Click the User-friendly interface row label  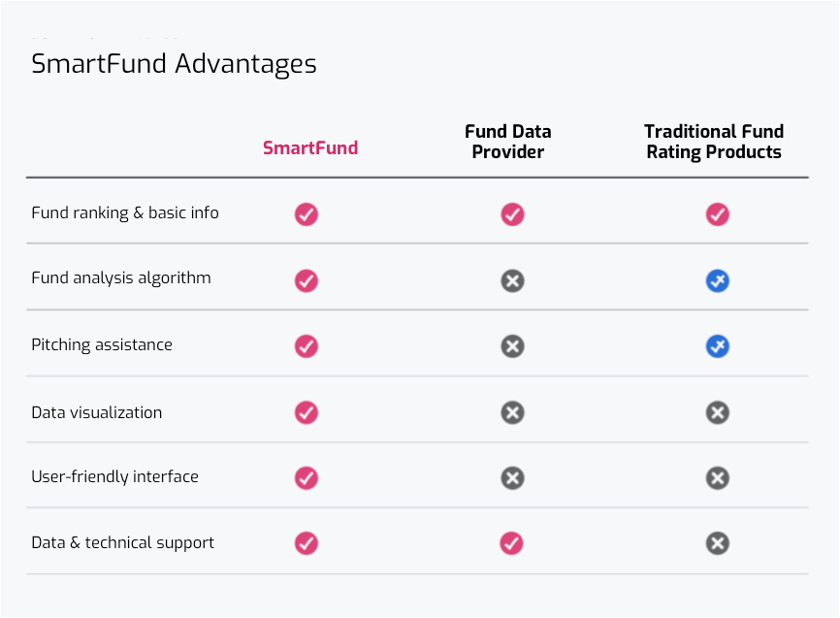(114, 476)
